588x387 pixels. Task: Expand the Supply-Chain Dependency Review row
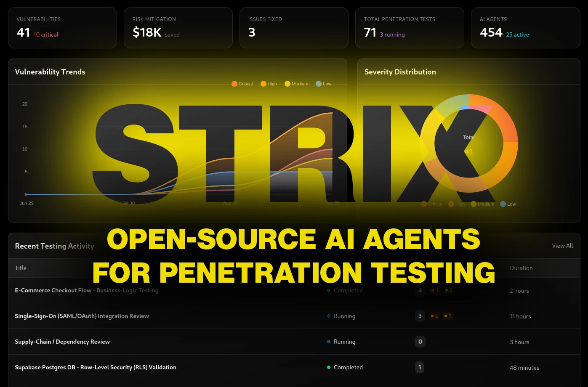[x=62, y=342]
